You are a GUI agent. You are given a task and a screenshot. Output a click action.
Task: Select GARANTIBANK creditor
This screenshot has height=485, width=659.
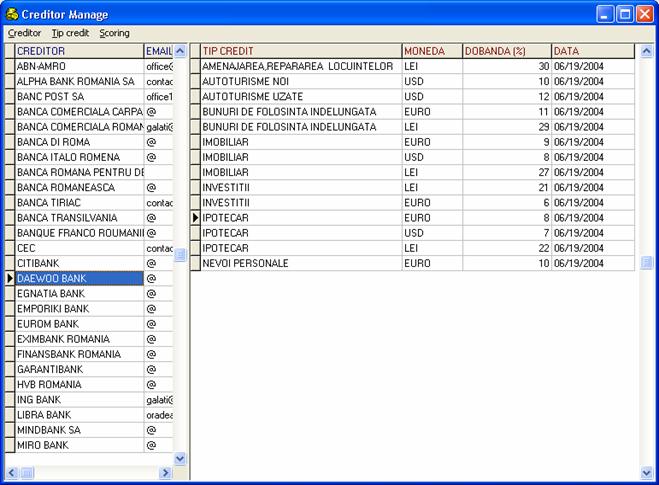[79, 369]
